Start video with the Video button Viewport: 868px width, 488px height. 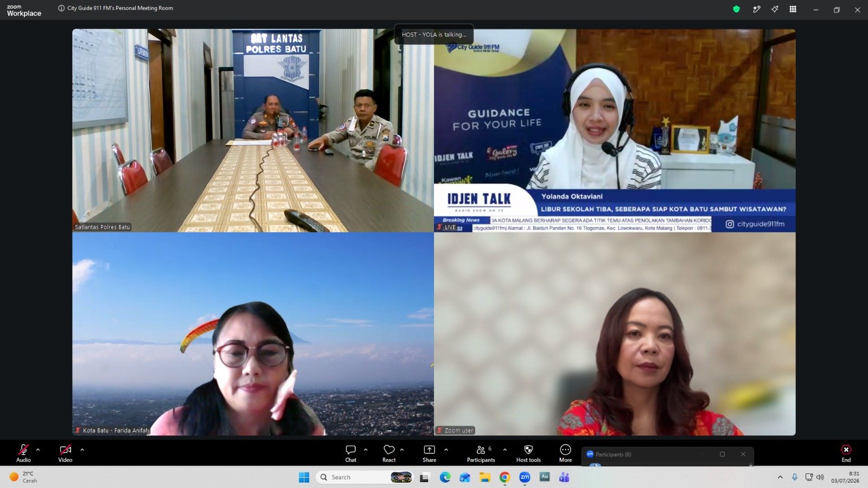[x=65, y=453]
